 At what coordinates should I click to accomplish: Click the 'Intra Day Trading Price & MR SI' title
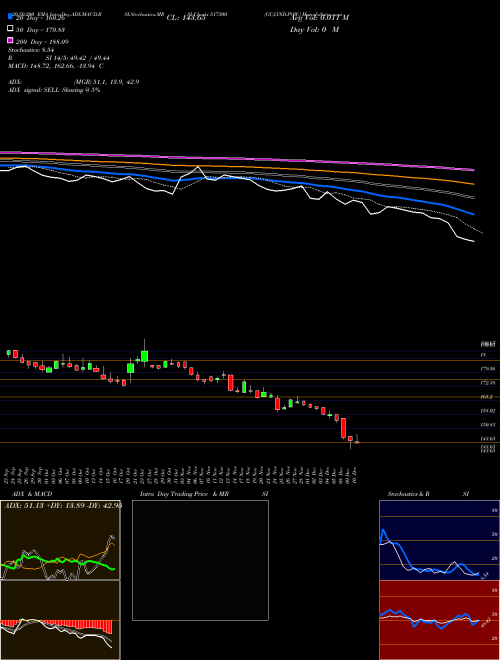click(x=204, y=494)
